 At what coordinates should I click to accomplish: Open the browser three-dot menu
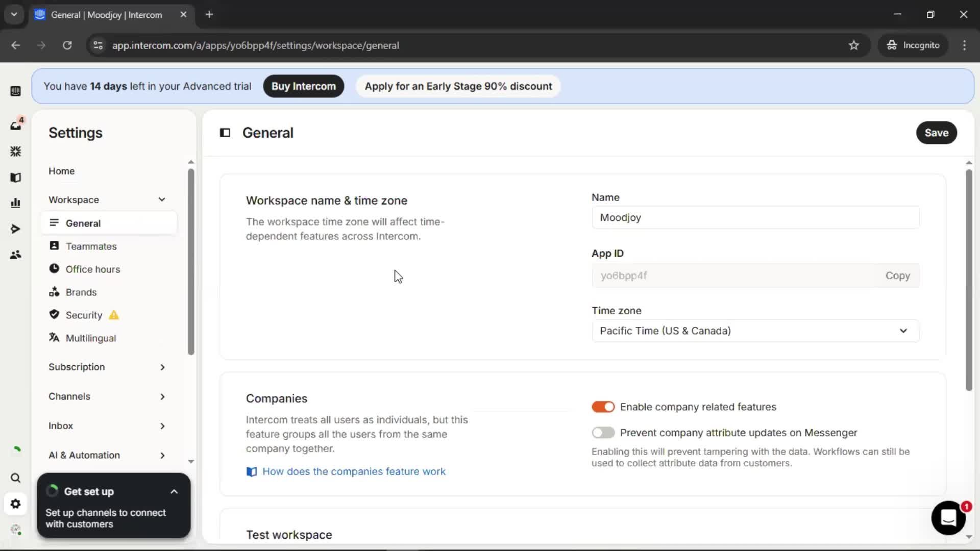point(964,45)
